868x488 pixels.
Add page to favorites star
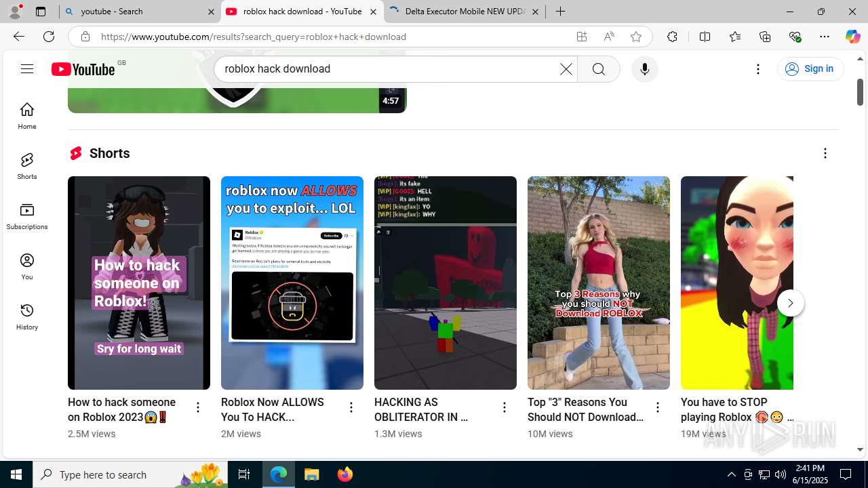636,37
